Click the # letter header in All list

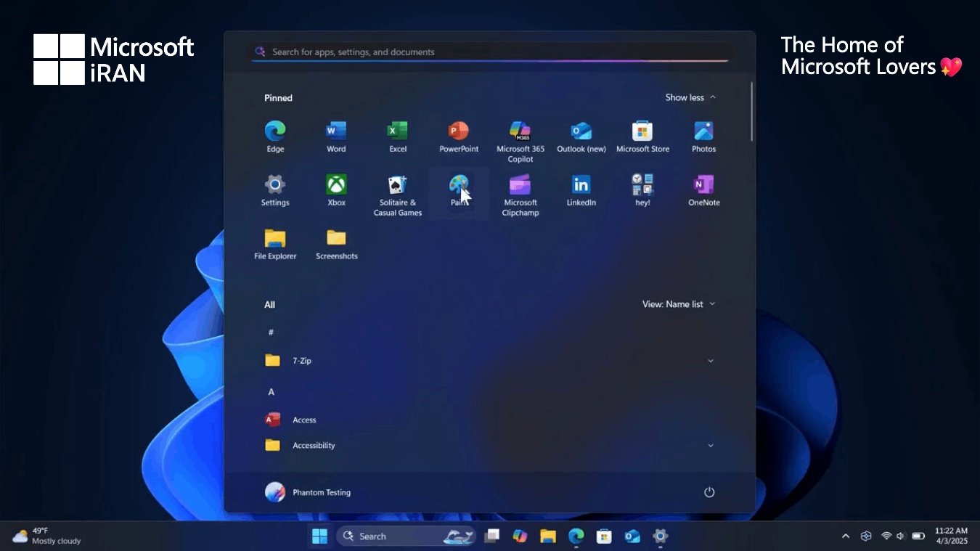pos(271,332)
